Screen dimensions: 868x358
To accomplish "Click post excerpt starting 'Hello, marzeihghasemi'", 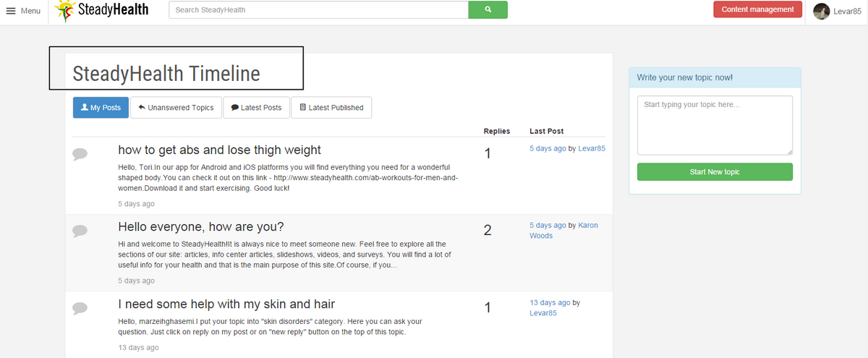I will coord(270,326).
